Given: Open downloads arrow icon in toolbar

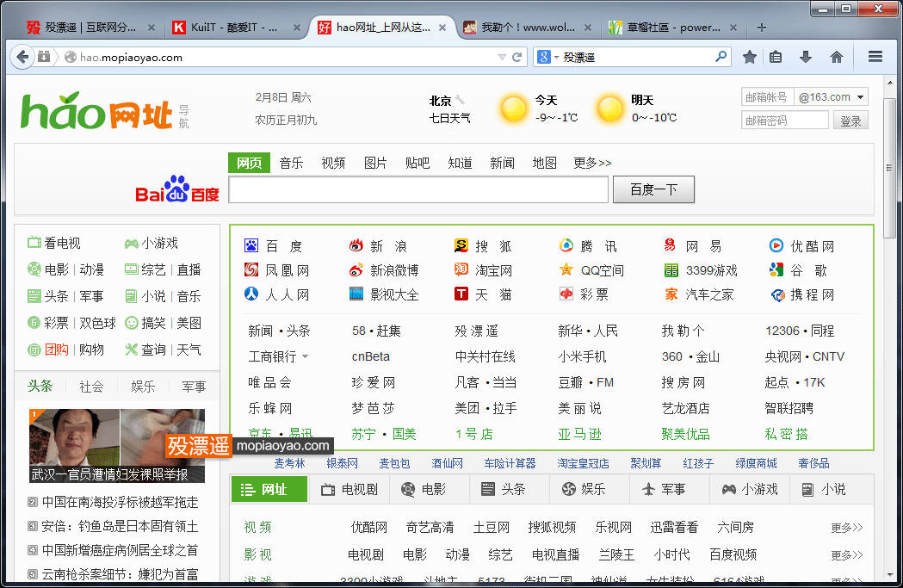Looking at the screenshot, I should pyautogui.click(x=806, y=57).
